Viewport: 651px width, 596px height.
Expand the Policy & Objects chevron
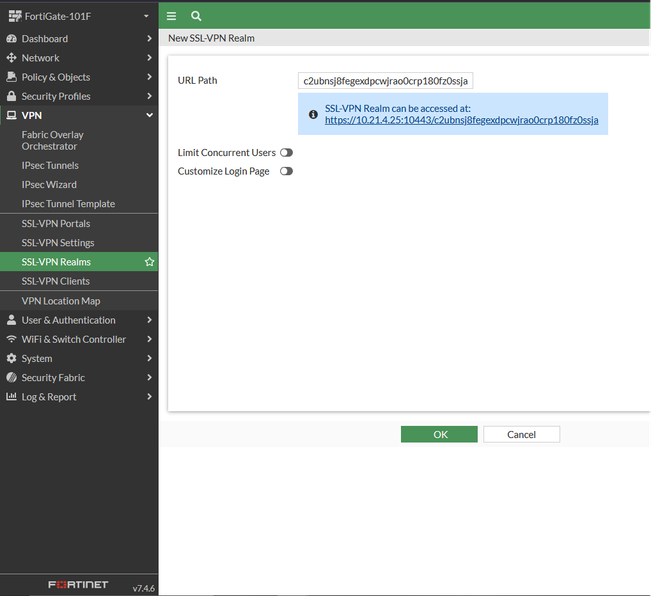pos(149,77)
